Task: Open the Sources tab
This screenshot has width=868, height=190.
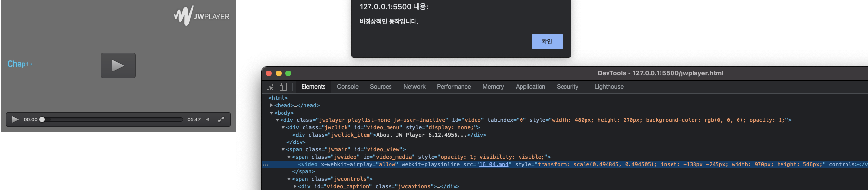Action: (x=381, y=87)
